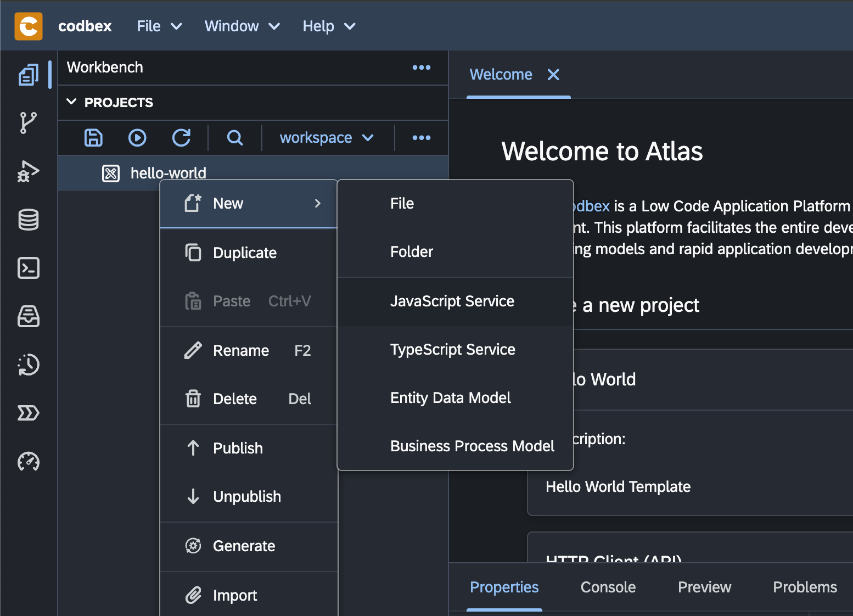This screenshot has width=853, height=616.
Task: Select Business Process Model in submenu
Action: [455, 446]
